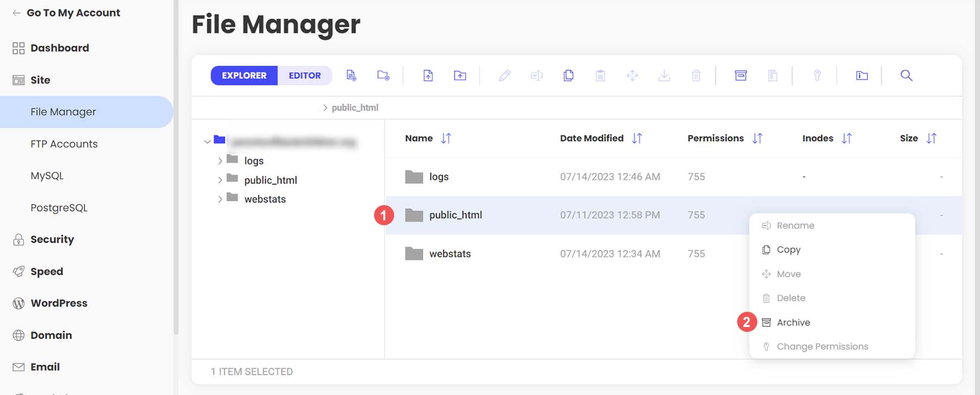Click the New Folder toolbar icon
980x395 pixels.
click(x=383, y=76)
